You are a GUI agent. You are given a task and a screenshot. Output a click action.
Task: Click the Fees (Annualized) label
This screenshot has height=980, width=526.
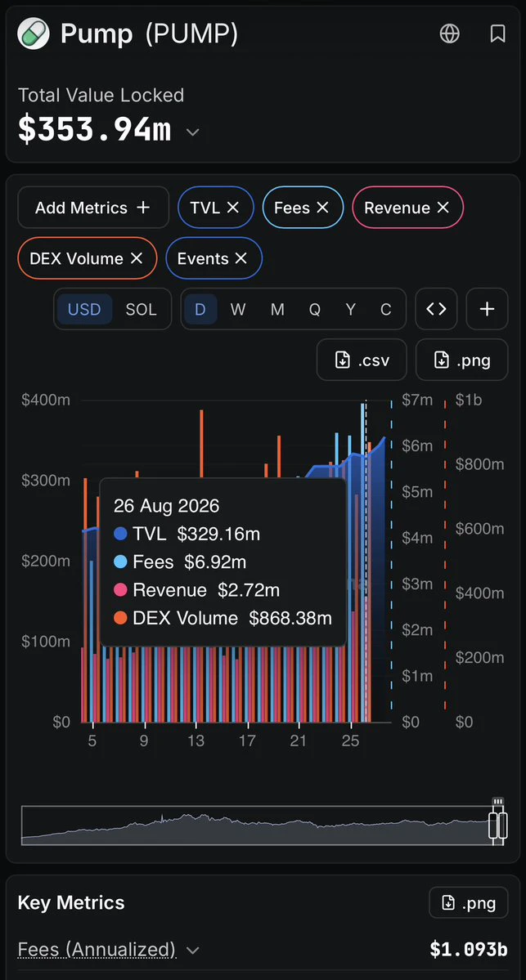97,950
